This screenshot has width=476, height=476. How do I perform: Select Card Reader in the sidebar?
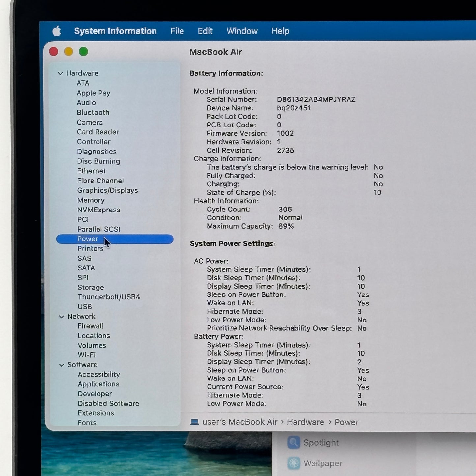[x=98, y=132]
